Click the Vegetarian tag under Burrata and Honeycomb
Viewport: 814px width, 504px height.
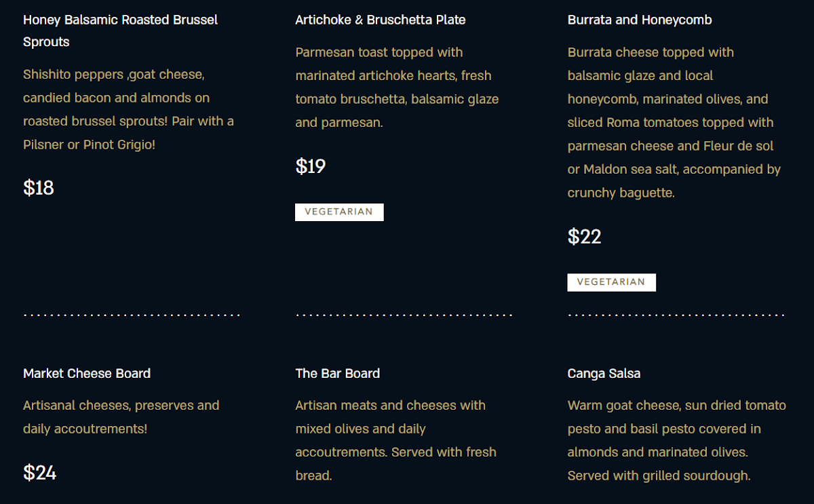point(611,282)
